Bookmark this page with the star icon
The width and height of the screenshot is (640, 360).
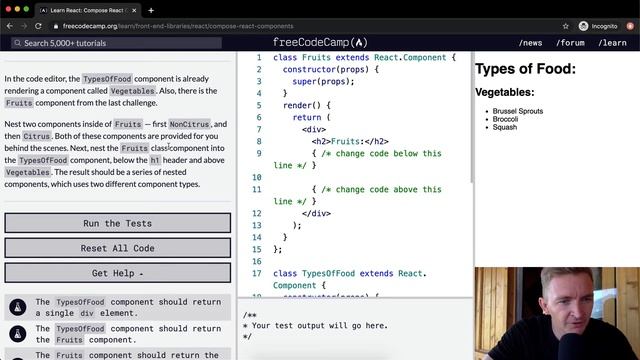[565, 26]
